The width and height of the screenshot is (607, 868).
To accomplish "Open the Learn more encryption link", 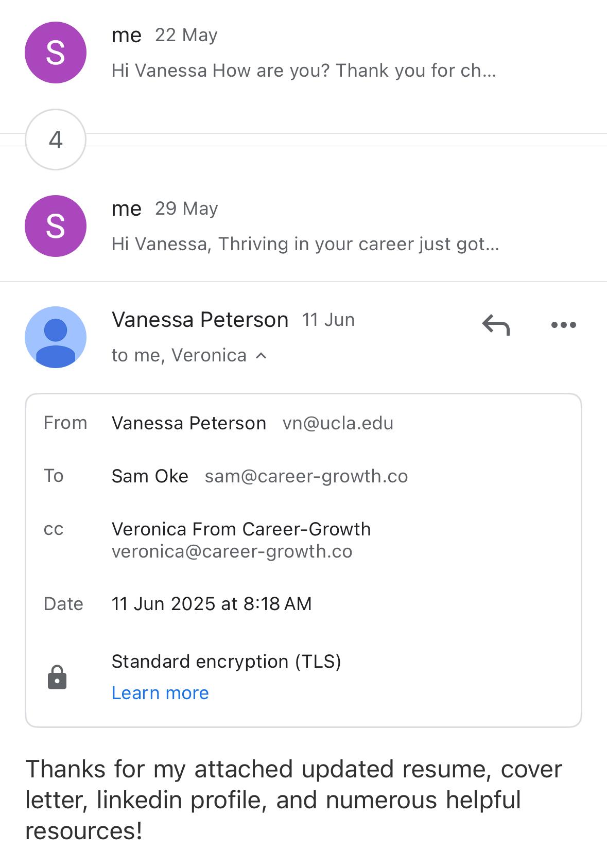I will coord(160,693).
